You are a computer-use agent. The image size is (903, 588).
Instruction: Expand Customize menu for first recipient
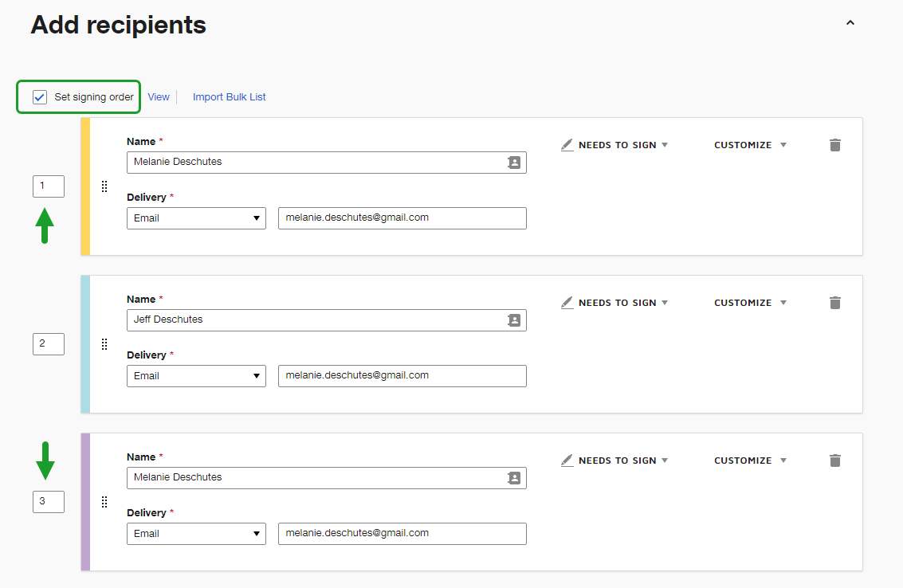coord(749,145)
